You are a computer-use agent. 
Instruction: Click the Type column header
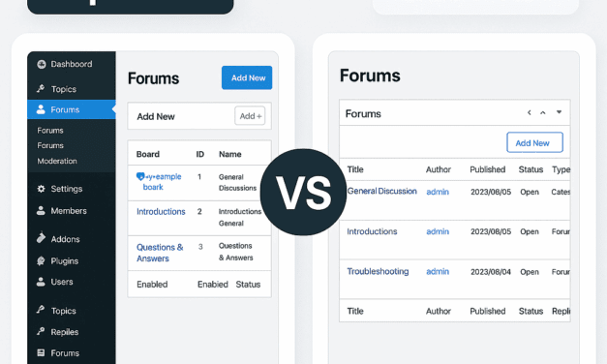pyautogui.click(x=561, y=169)
